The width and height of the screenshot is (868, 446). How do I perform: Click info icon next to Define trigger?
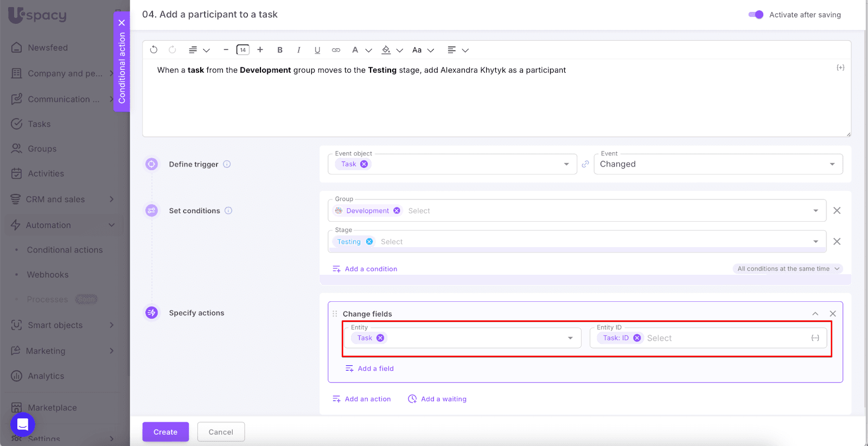click(x=227, y=164)
